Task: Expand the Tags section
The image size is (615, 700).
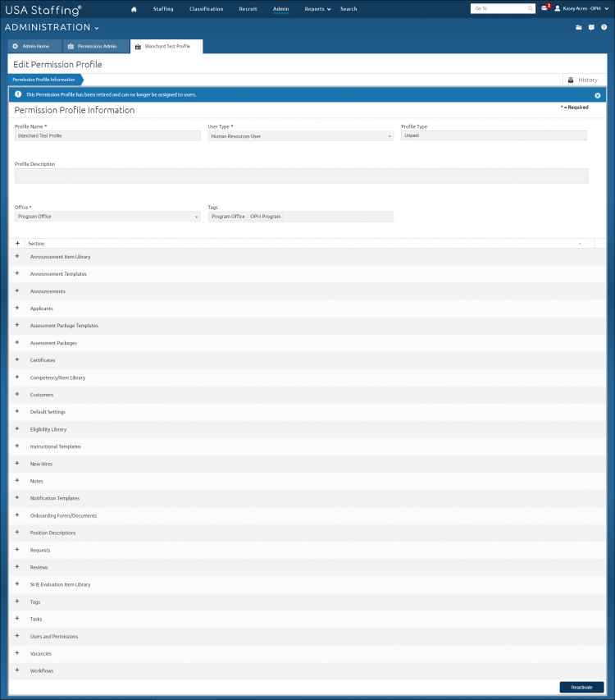Action: 17,602
